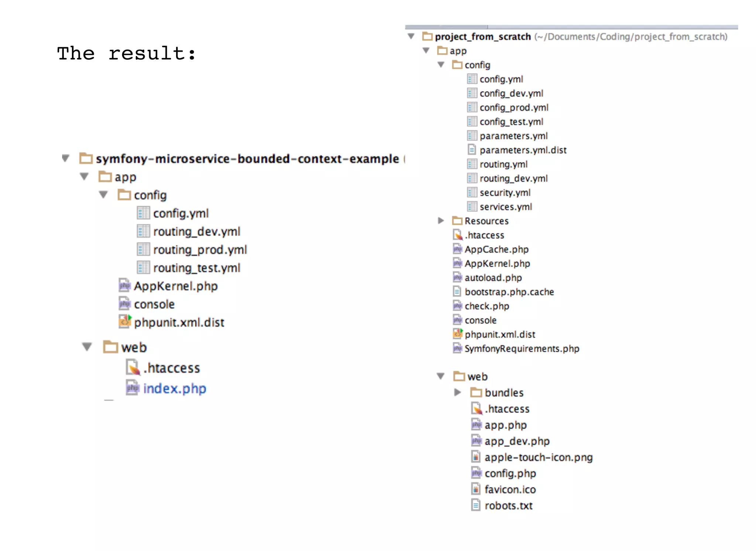Viewport: 756px width, 551px height.
Task: Click the robots.txt text file icon
Action: pos(476,505)
